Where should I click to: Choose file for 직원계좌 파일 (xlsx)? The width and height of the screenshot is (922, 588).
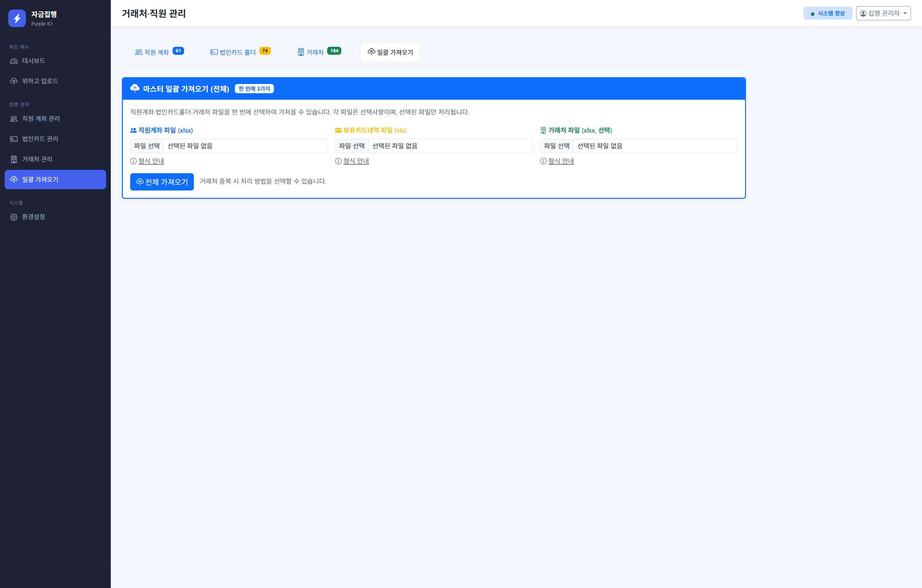(147, 146)
